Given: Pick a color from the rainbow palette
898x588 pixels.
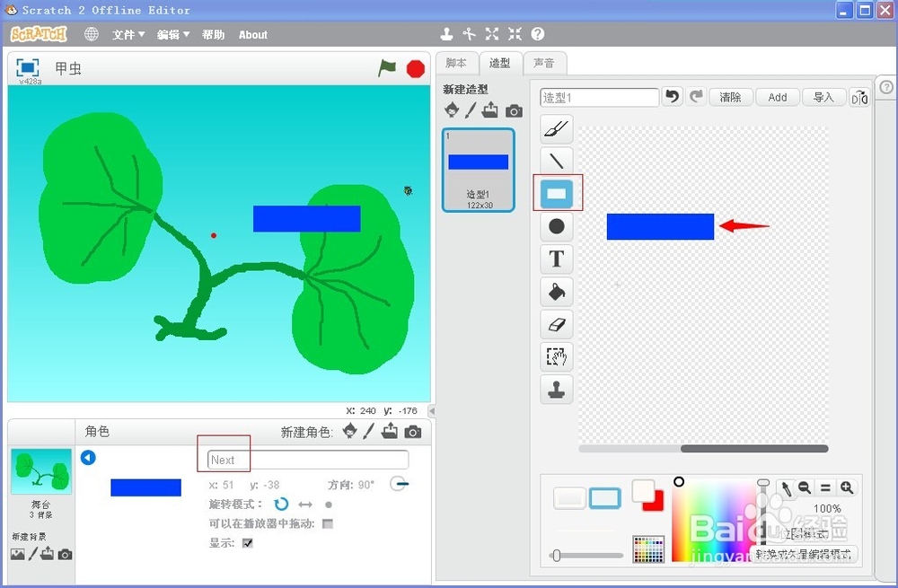Looking at the screenshot, I should (716, 520).
